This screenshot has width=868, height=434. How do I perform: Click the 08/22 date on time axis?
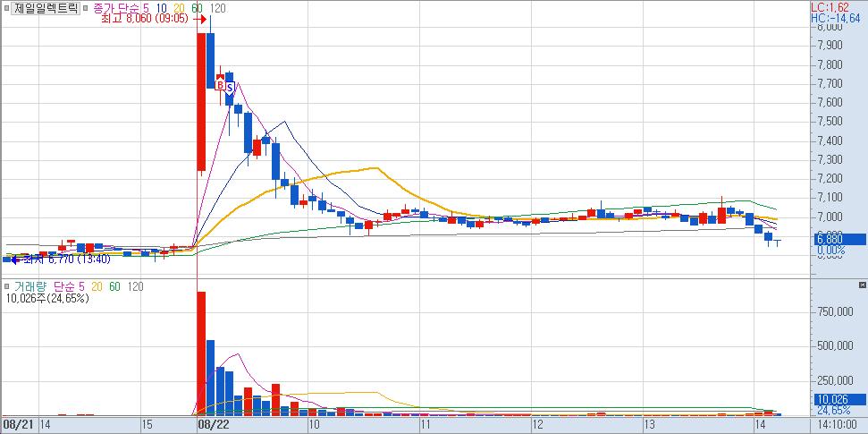point(213,425)
